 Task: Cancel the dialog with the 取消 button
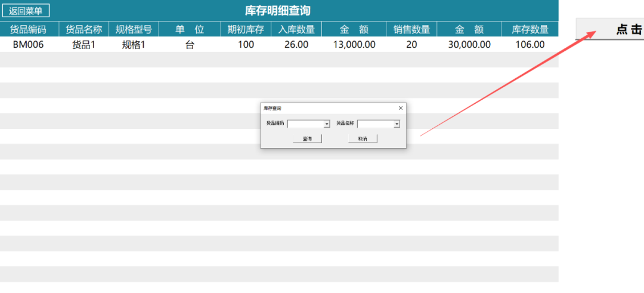coord(363,138)
